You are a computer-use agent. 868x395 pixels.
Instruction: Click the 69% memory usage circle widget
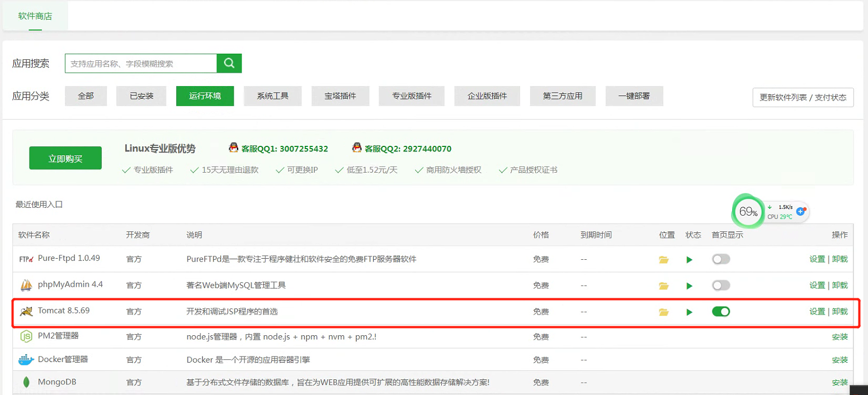(x=748, y=212)
